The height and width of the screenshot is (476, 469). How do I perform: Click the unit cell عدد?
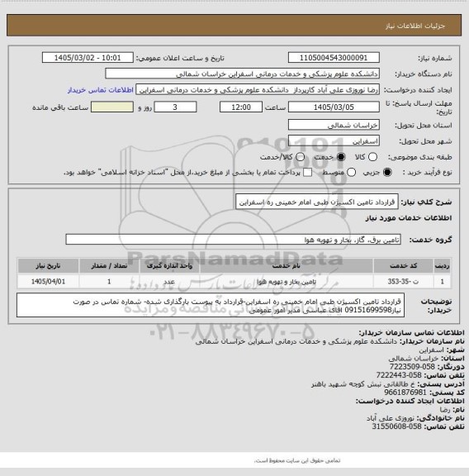click(x=169, y=282)
